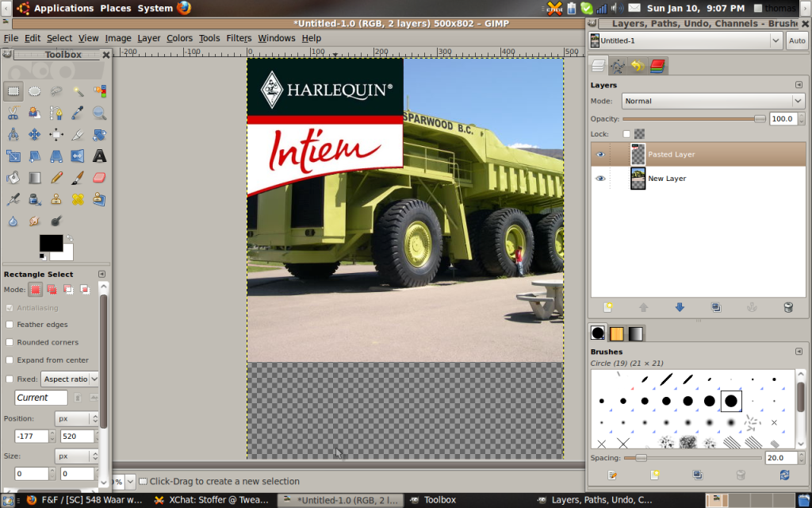Switch to F&F Firefox window in taskbar
This screenshot has height=508, width=812.
86,500
